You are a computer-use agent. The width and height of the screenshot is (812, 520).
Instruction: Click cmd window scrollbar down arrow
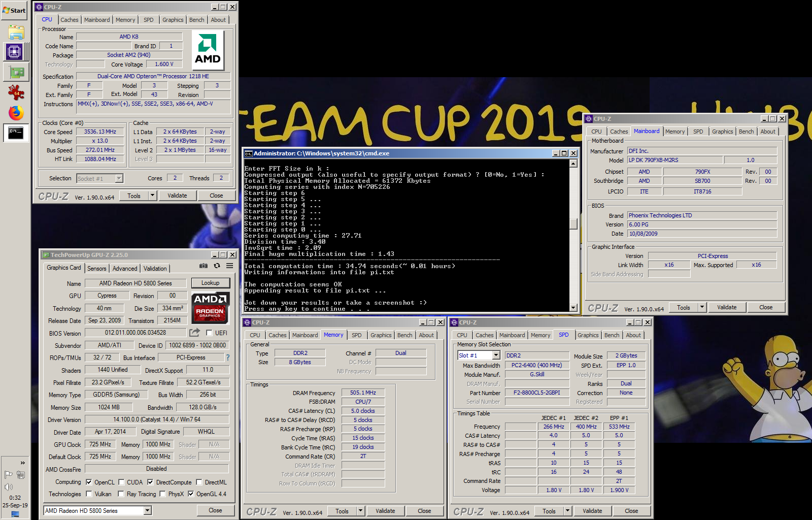[x=573, y=307]
